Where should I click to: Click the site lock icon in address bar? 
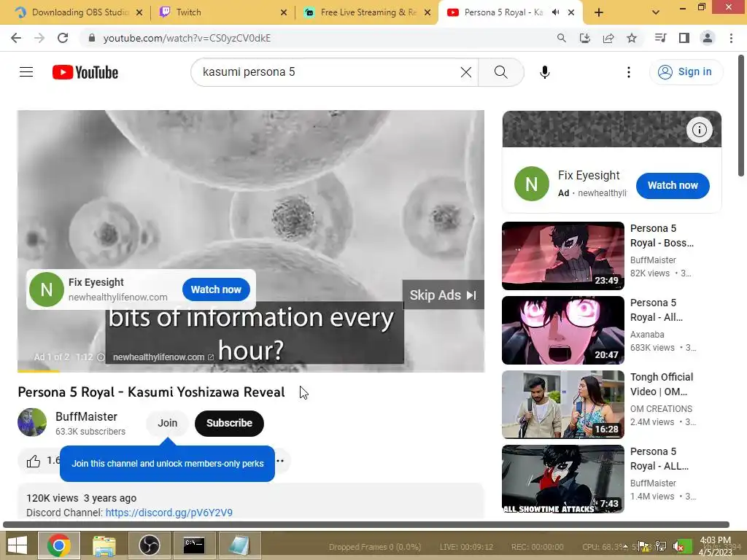pos(92,38)
